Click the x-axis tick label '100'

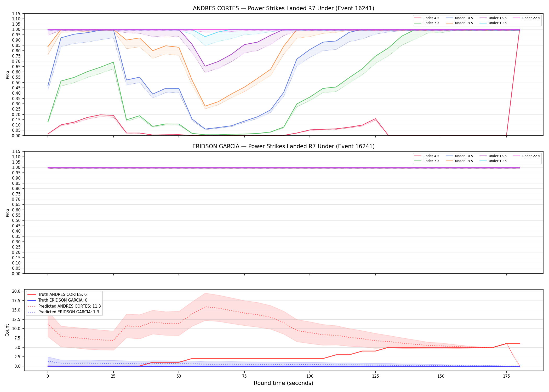point(310,376)
